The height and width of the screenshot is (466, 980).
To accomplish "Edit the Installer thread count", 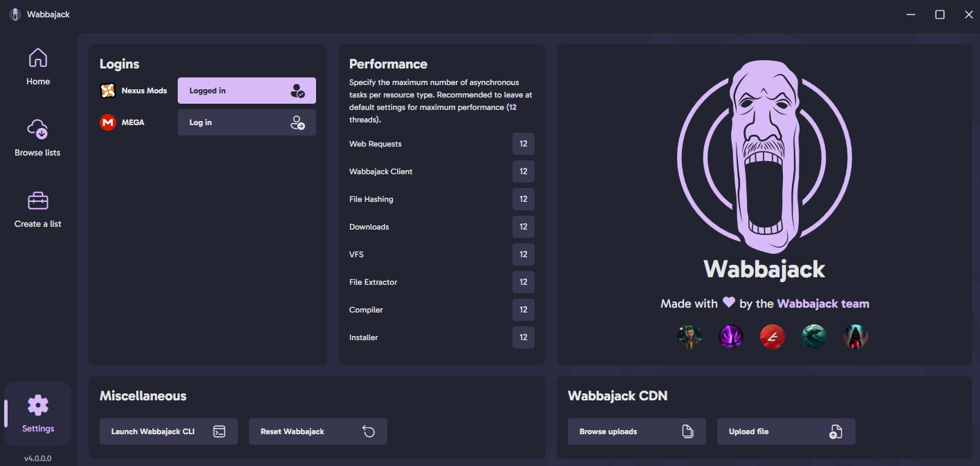I will point(524,337).
